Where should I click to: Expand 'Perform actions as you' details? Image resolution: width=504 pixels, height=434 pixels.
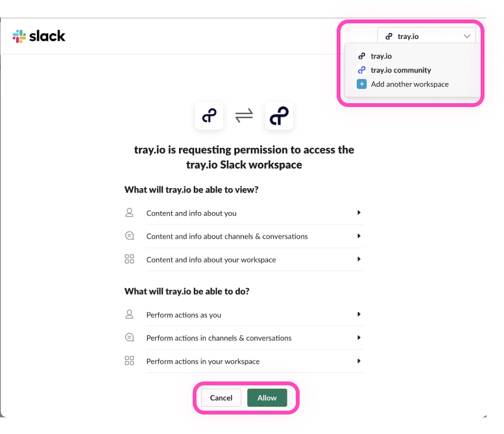coord(359,315)
